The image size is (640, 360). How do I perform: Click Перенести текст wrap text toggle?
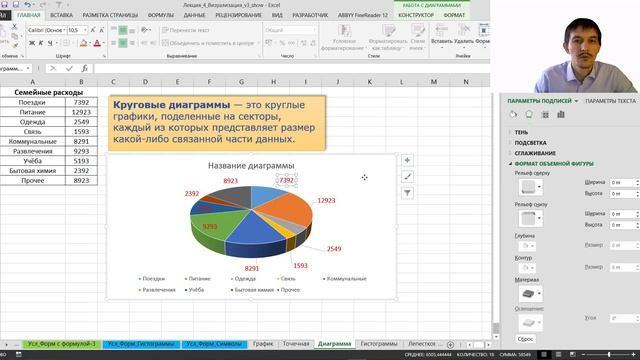186,30
